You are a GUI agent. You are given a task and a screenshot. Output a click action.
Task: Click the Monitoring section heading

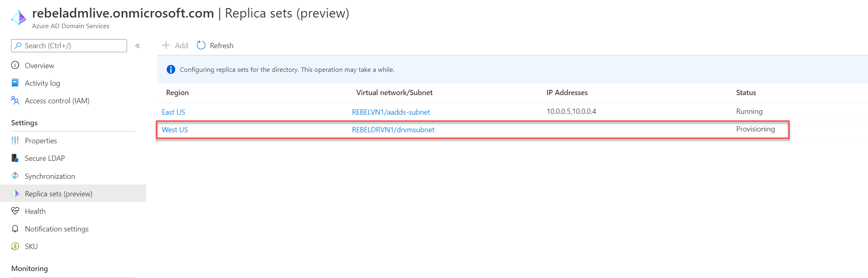coord(29,269)
